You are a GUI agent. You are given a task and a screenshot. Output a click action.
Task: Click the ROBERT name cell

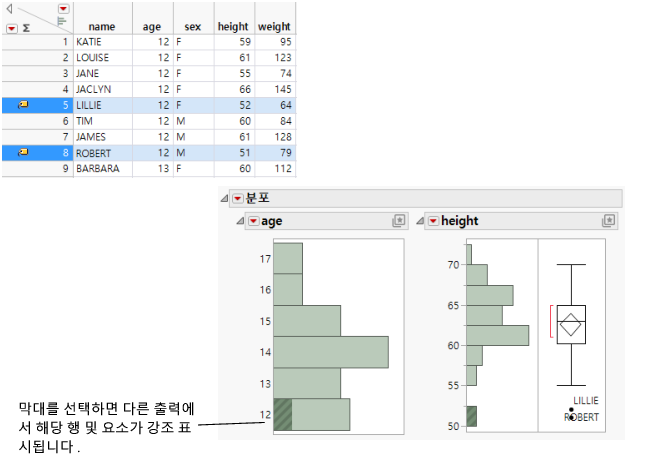103,153
